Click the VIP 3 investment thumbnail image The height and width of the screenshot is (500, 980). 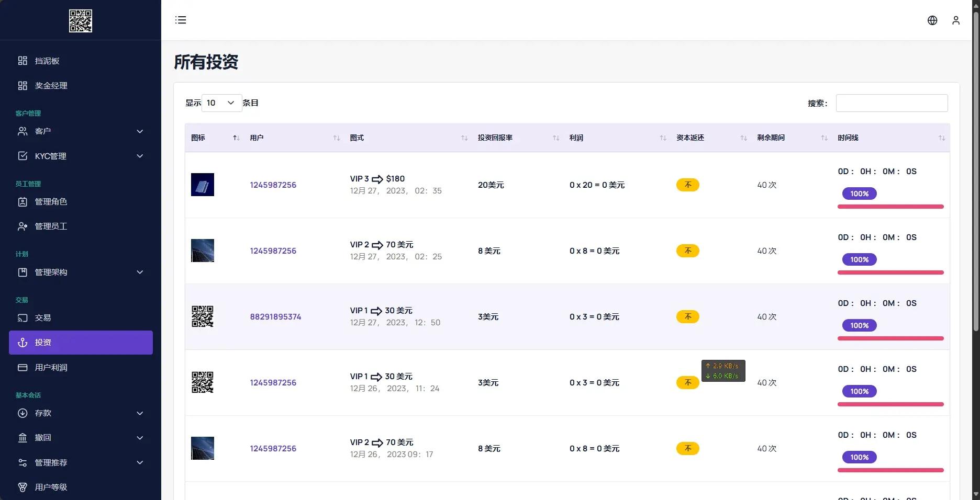pos(203,185)
